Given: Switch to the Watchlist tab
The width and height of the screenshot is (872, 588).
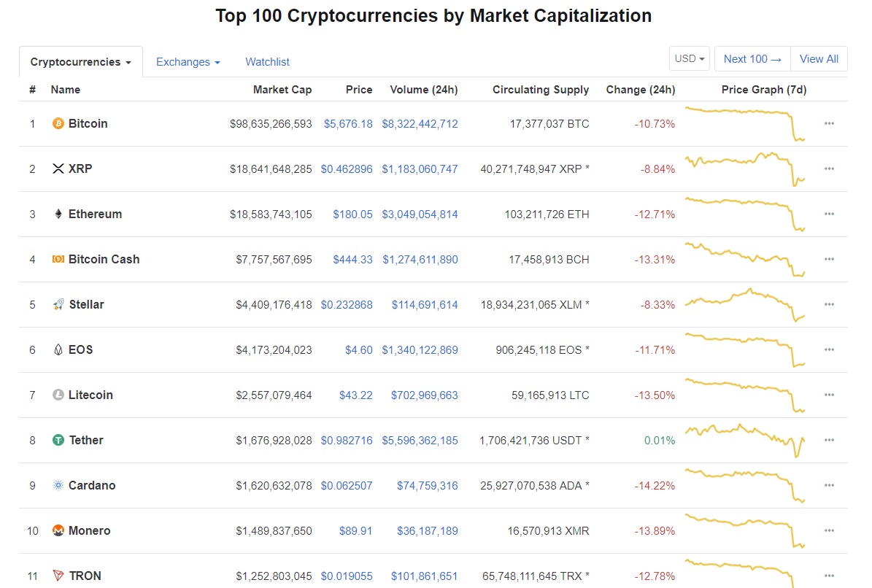Looking at the screenshot, I should (267, 63).
